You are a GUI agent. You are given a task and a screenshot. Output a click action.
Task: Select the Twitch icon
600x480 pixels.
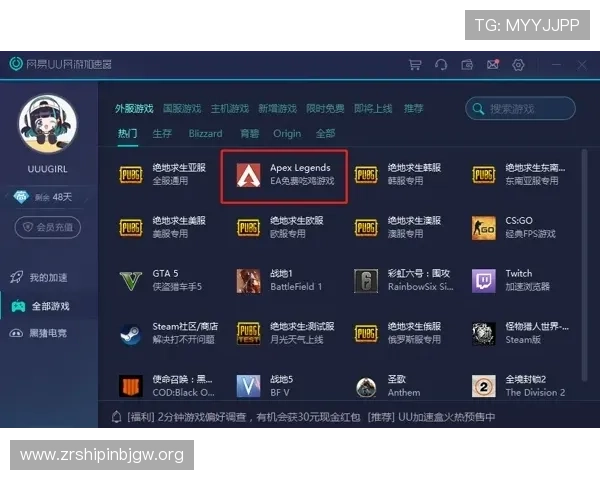[484, 281]
